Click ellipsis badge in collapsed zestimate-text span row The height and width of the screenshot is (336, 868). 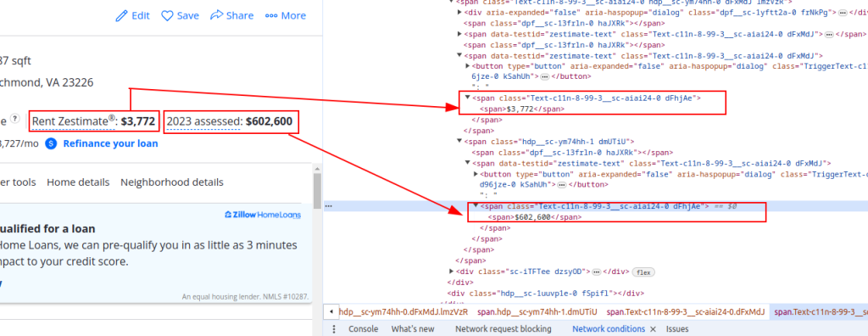pos(829,35)
